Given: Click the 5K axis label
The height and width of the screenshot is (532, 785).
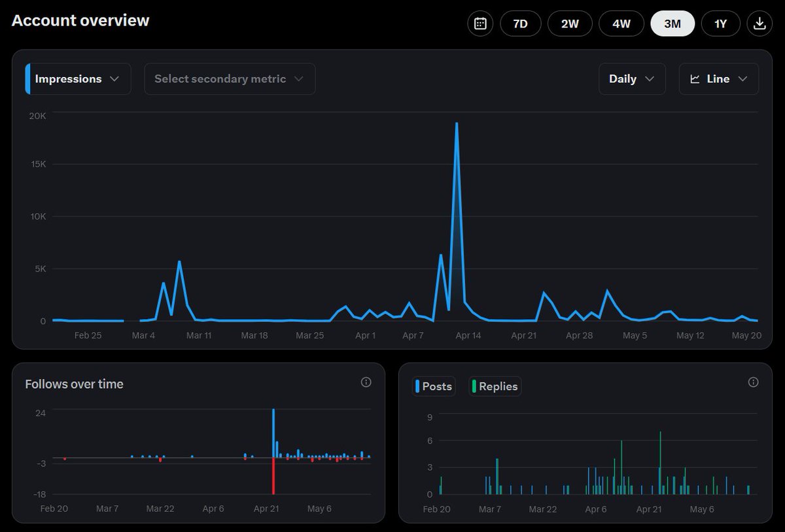Looking at the screenshot, I should click(40, 269).
